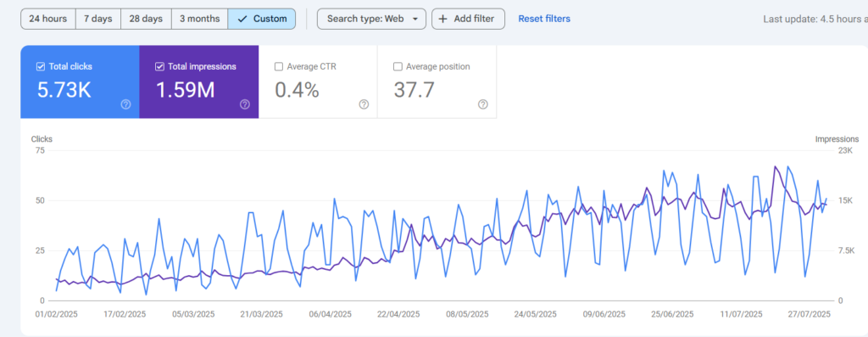Click the Add filter button
This screenshot has width=868, height=337.
coord(468,19)
